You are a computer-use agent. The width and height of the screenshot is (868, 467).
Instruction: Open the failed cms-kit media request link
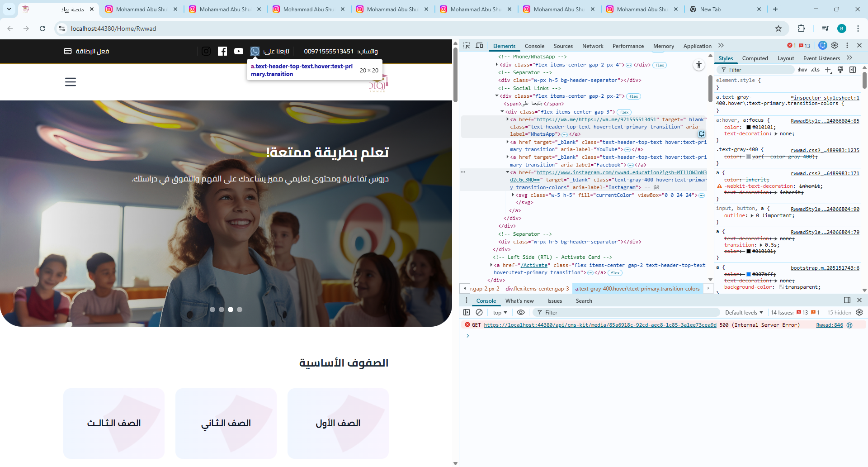point(600,325)
